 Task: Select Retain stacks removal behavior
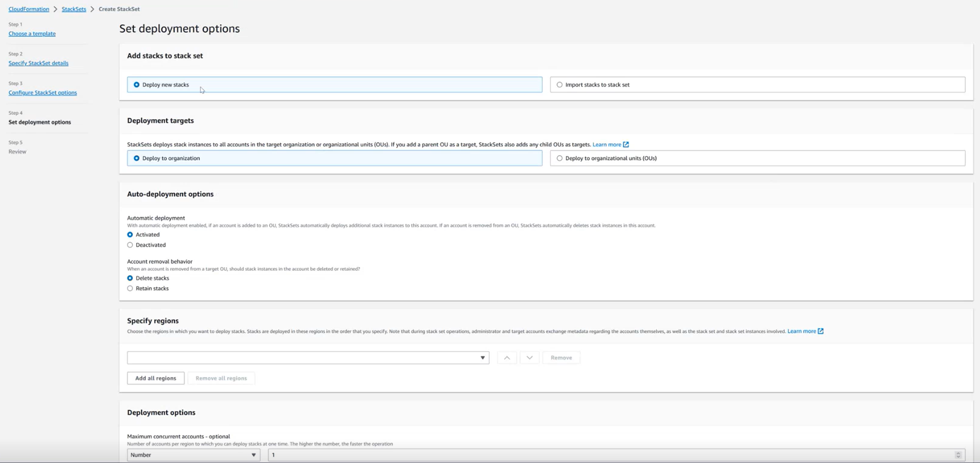click(x=130, y=288)
